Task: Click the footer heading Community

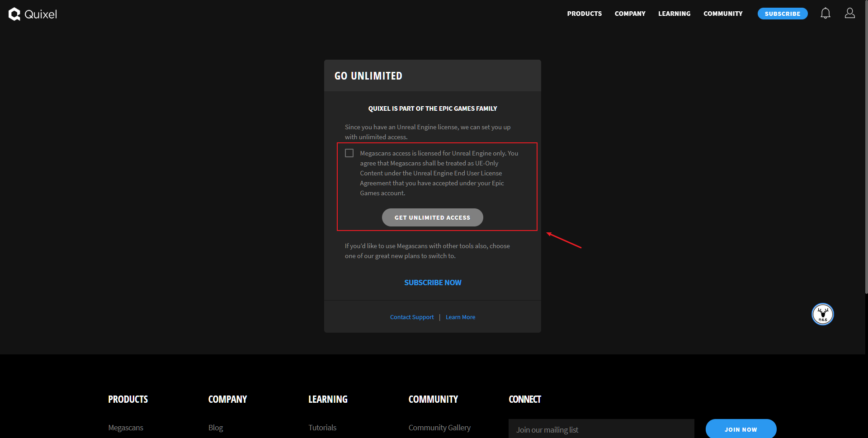Action: (433, 400)
